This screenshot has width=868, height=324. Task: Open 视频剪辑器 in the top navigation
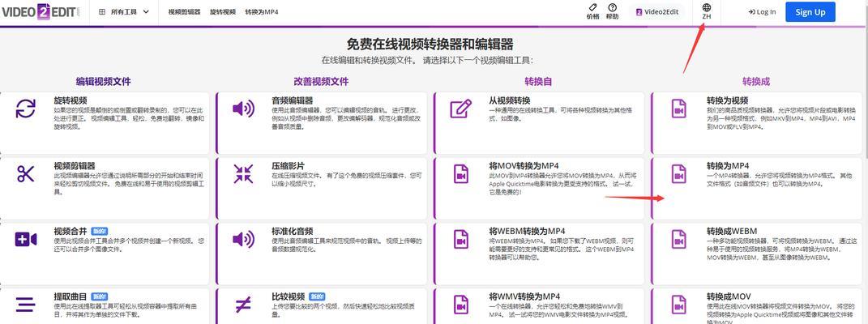tap(184, 11)
